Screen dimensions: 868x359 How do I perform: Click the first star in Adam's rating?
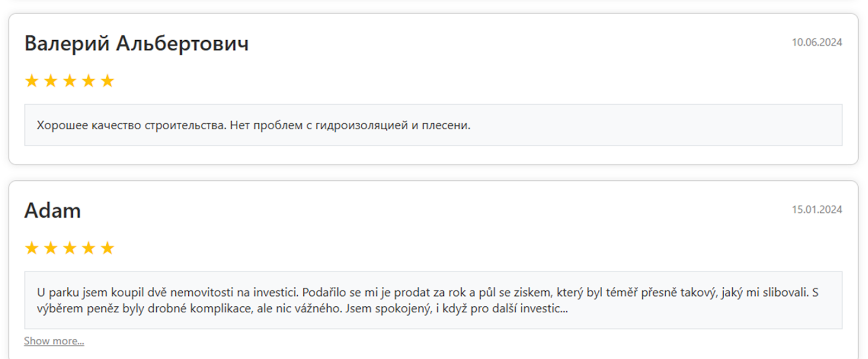pyautogui.click(x=33, y=248)
